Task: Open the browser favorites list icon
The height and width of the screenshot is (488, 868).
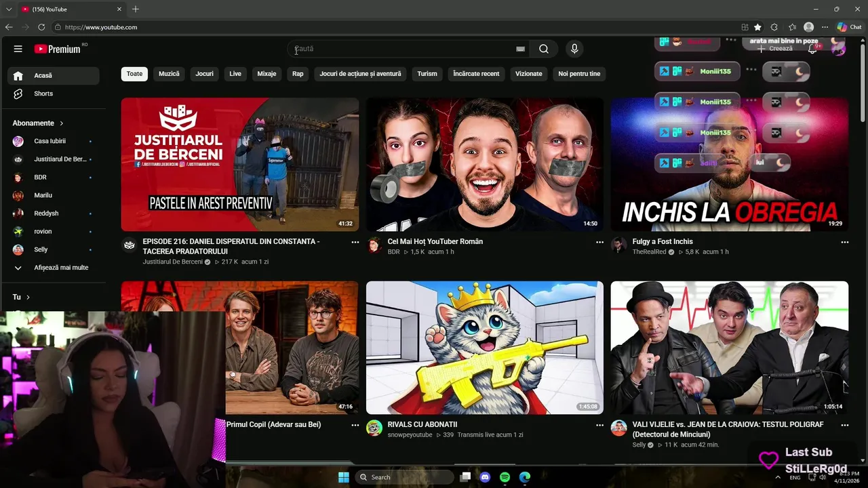Action: pos(792,27)
